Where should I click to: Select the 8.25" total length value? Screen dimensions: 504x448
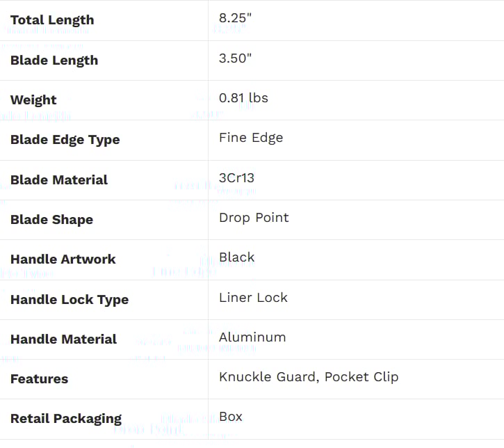click(235, 18)
